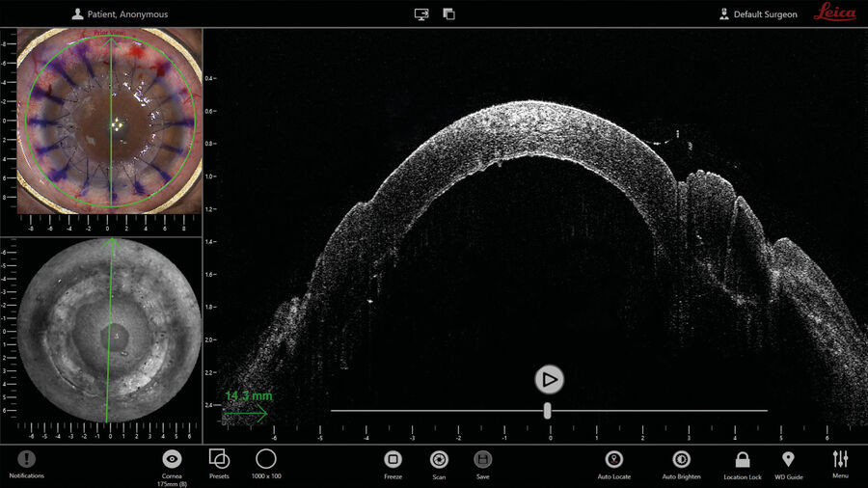The image size is (868, 488).
Task: Choose the 1000 x 100 scan pattern
Action: point(266,459)
